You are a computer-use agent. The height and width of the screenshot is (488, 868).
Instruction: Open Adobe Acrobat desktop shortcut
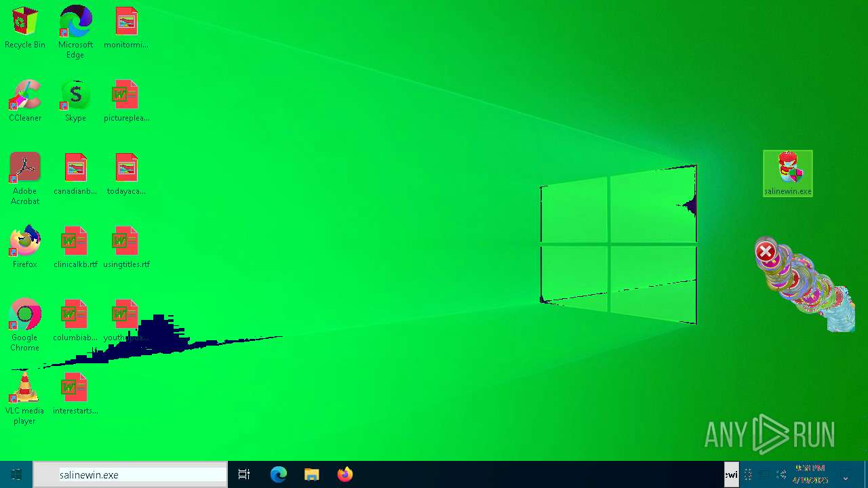pyautogui.click(x=25, y=178)
